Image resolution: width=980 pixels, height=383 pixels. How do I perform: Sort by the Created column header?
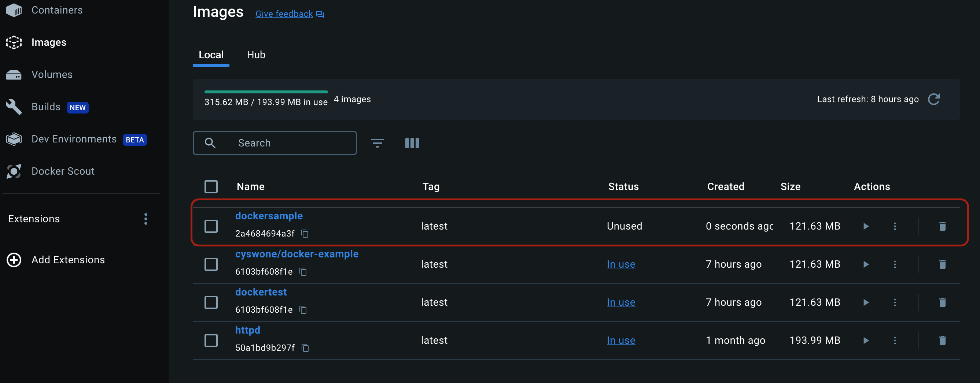pos(726,187)
